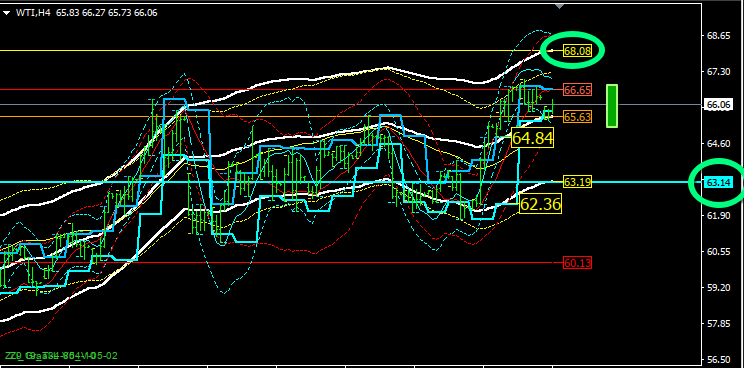Click the dropdown triangle beside WTI,H4 title

[6, 13]
